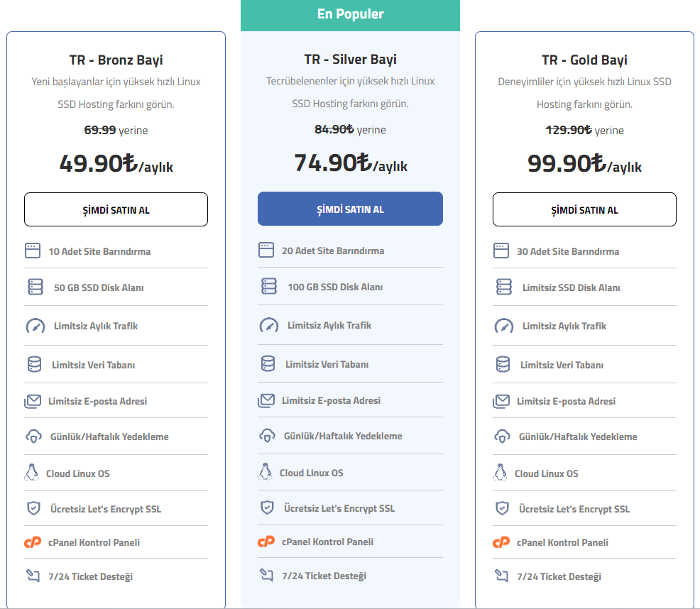The height and width of the screenshot is (609, 700).
Task: Click the cloud backup icon in Bronz plan
Action: tap(33, 437)
